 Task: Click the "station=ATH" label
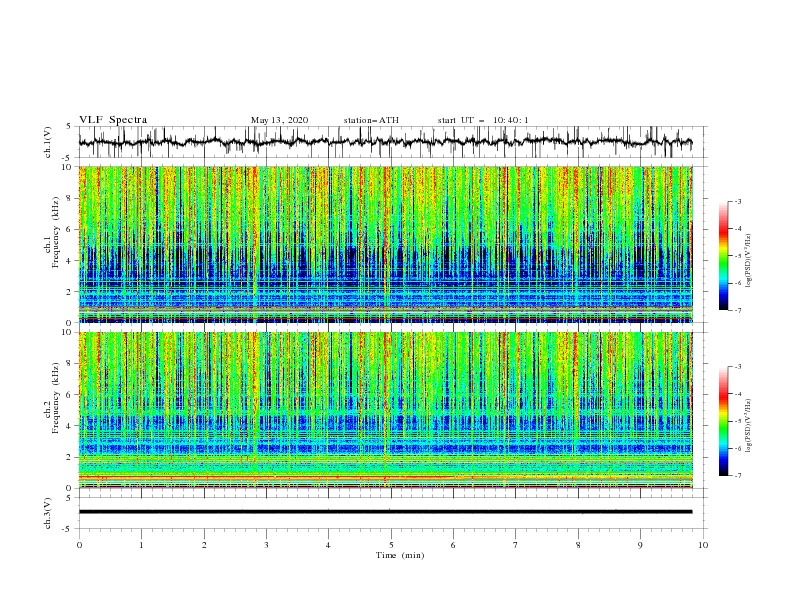(x=371, y=120)
